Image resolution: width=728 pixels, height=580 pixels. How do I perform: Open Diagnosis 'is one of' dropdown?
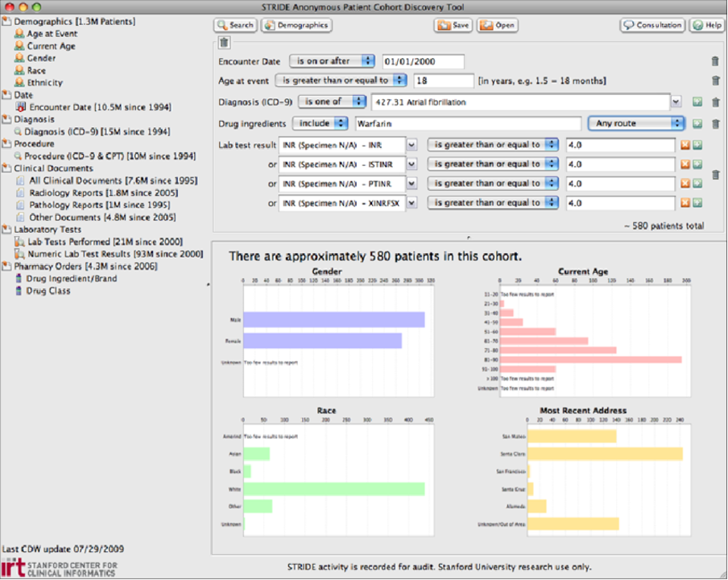click(x=332, y=101)
